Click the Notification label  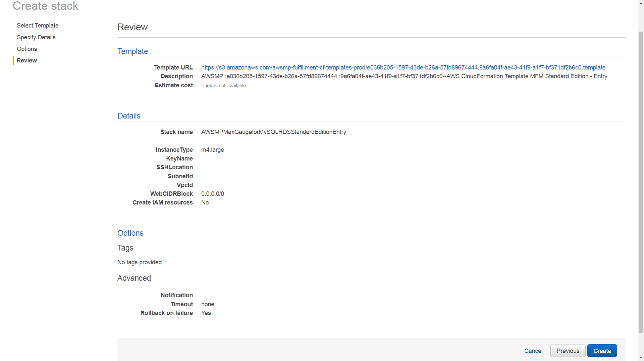point(177,295)
